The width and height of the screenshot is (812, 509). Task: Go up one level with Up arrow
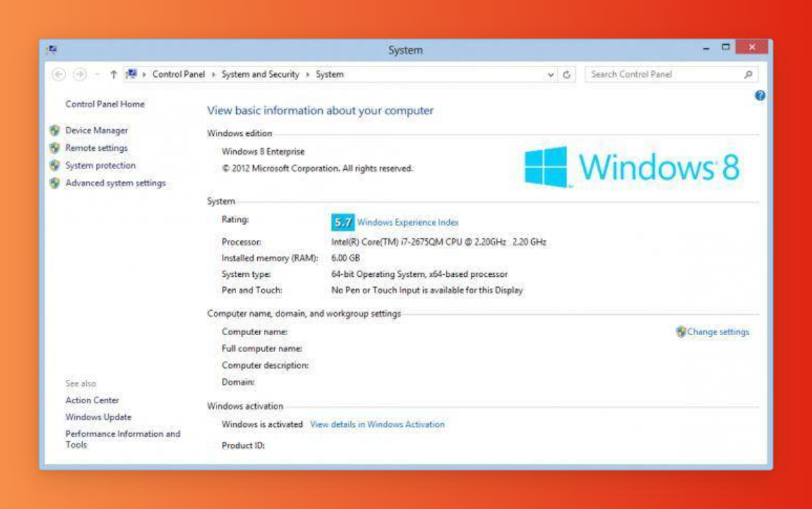[113, 74]
